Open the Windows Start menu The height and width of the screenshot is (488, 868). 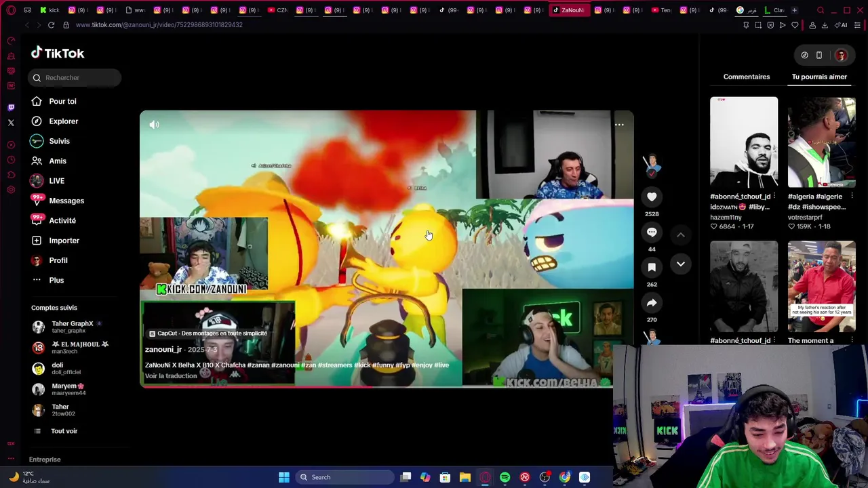[x=284, y=477]
